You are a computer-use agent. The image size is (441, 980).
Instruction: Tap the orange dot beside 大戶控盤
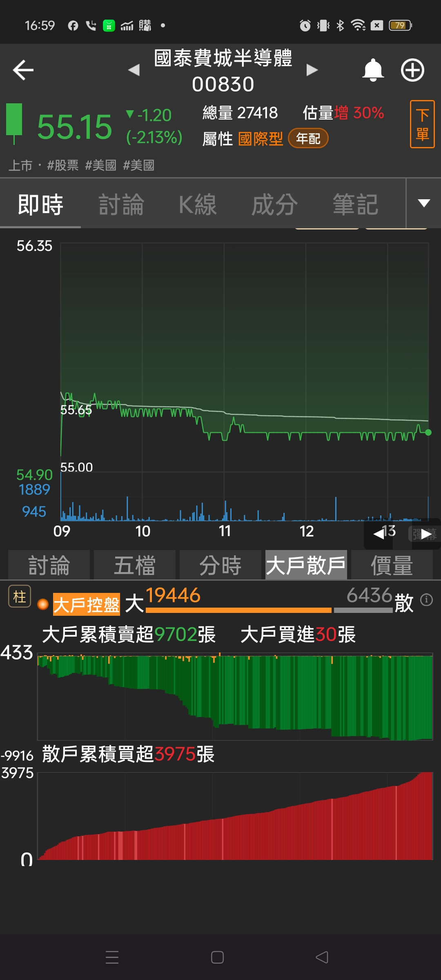click(x=43, y=604)
